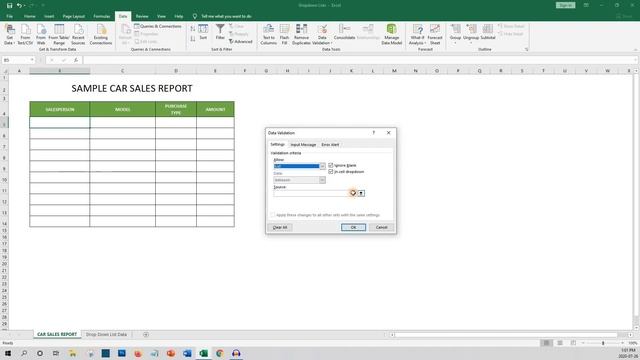Open Recent Sources

(x=78, y=34)
